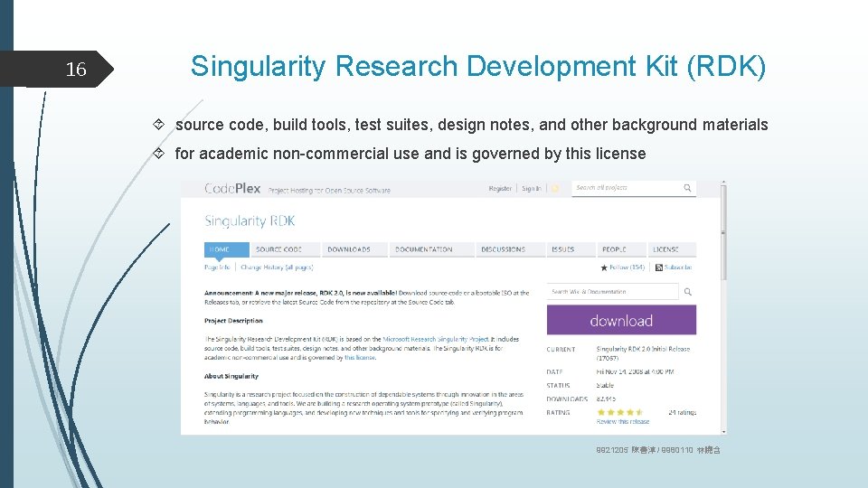
Task: Click the Follow (154) link
Action: [x=627, y=267]
